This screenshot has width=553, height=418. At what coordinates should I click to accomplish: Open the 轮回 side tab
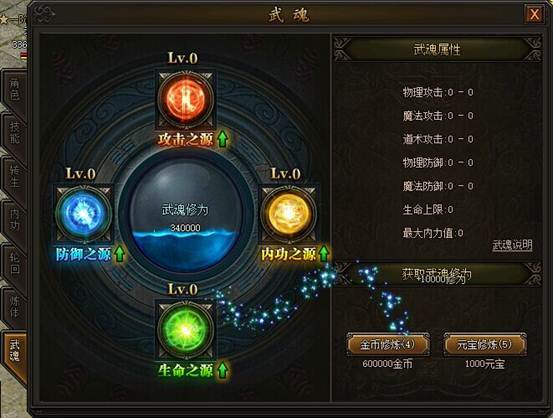(14, 264)
